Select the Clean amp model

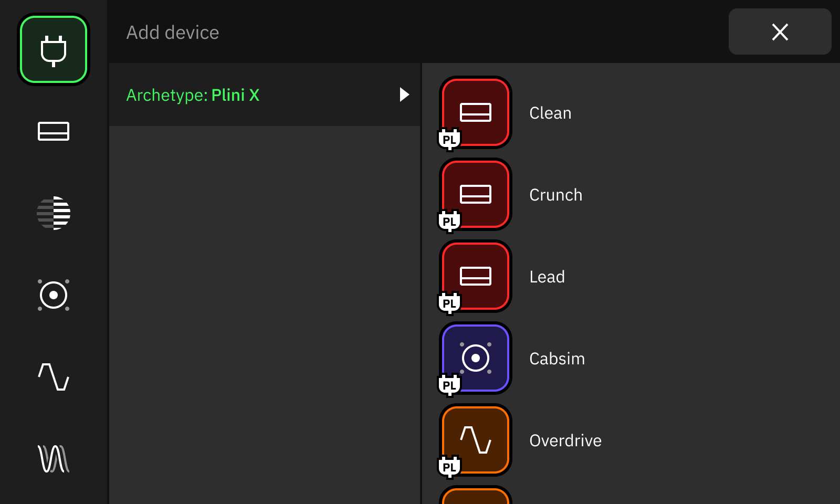pos(550,113)
